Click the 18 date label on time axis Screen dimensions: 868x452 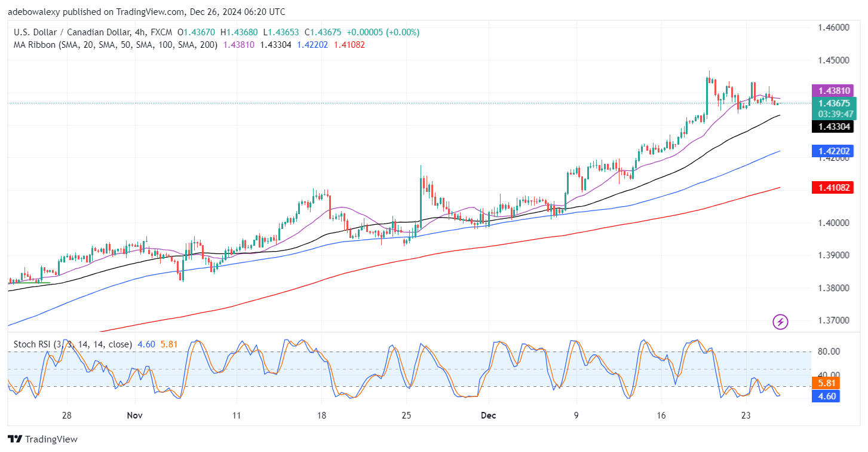coord(321,416)
